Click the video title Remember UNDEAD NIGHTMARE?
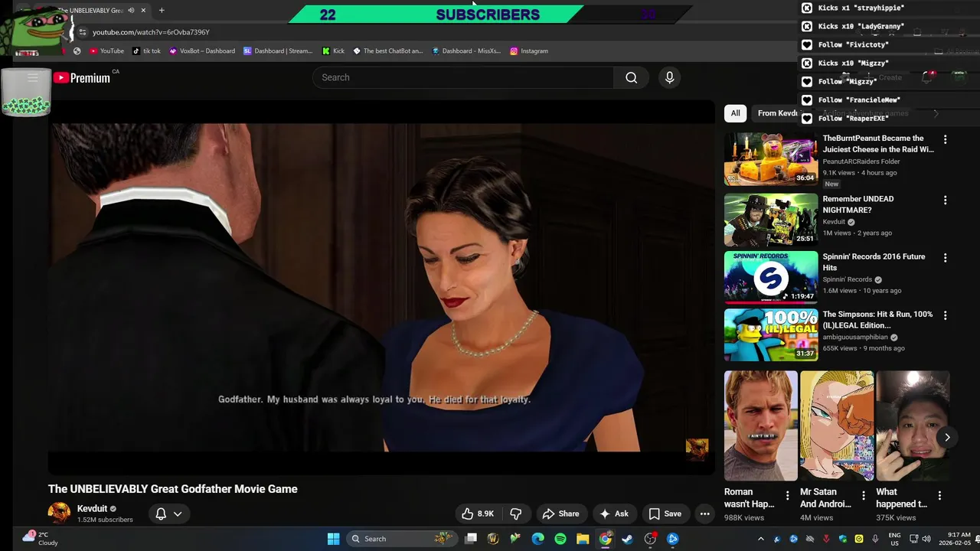Image resolution: width=980 pixels, height=551 pixels. [x=857, y=204]
